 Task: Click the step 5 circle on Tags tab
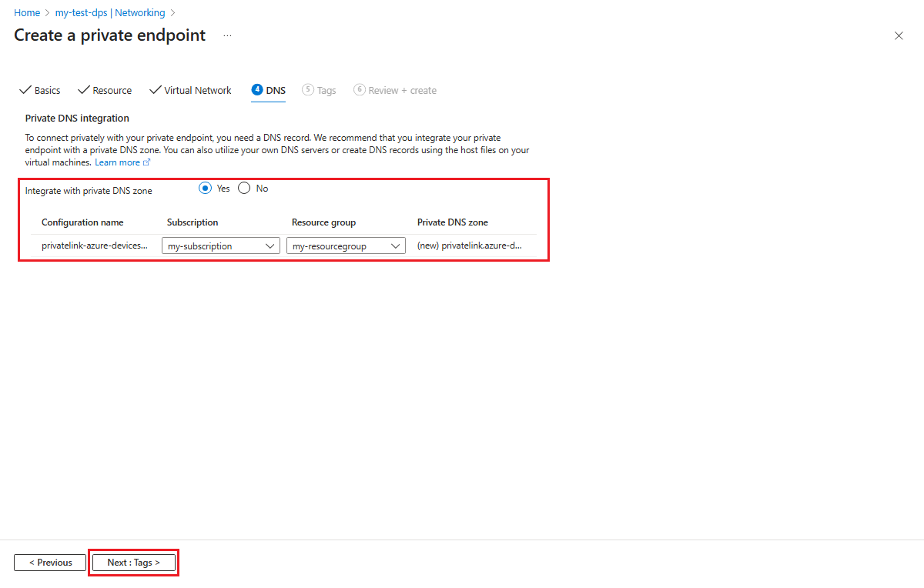tap(307, 90)
